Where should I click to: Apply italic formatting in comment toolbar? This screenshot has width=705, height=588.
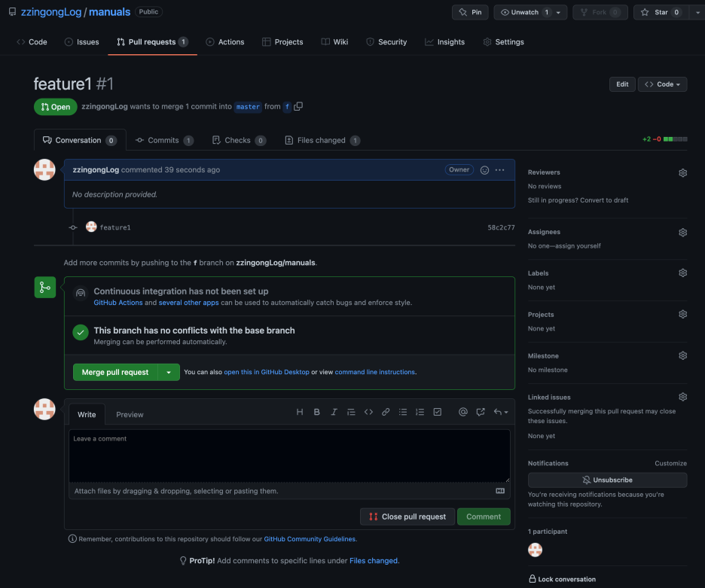click(334, 412)
